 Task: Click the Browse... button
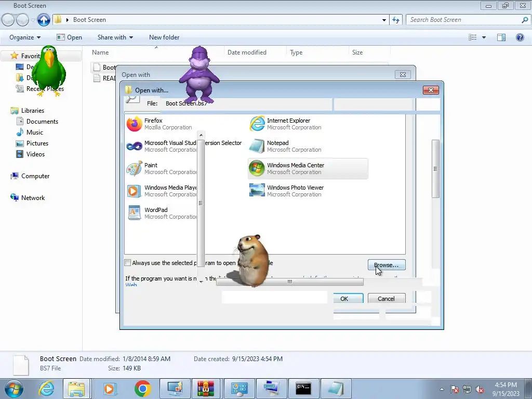(387, 265)
